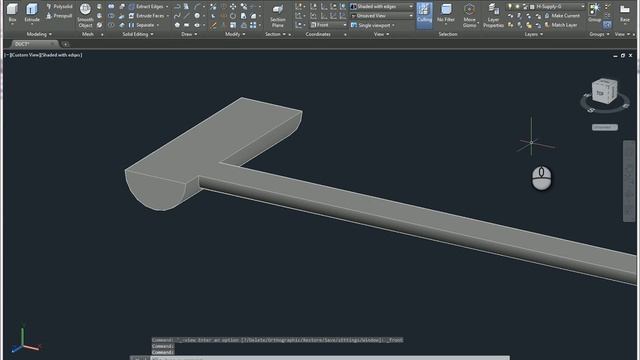Select the Line draw tool

tap(187, 16)
